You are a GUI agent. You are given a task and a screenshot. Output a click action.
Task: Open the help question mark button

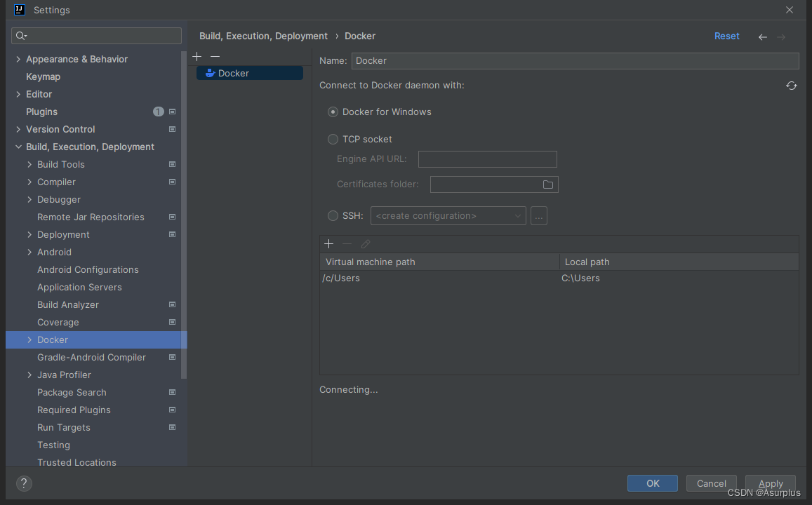(24, 483)
